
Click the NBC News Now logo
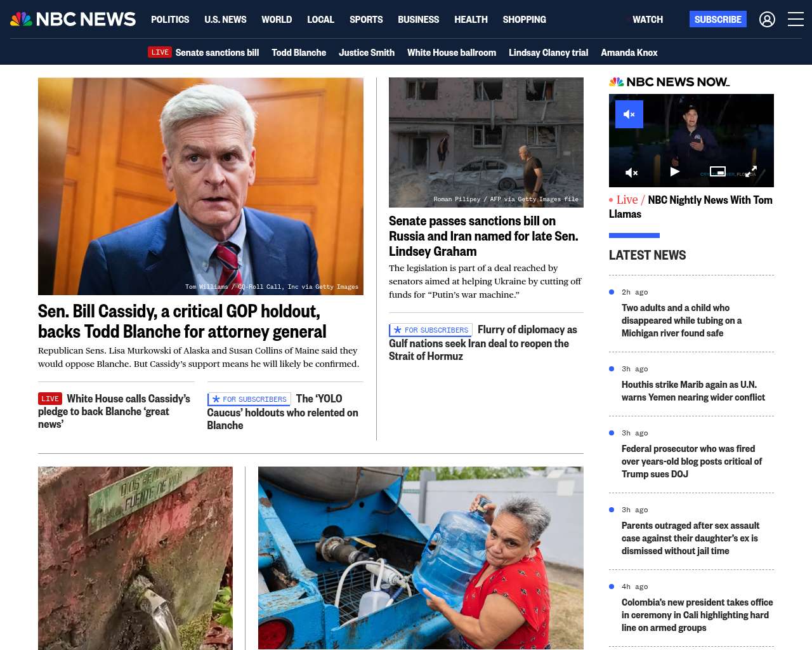coord(669,82)
